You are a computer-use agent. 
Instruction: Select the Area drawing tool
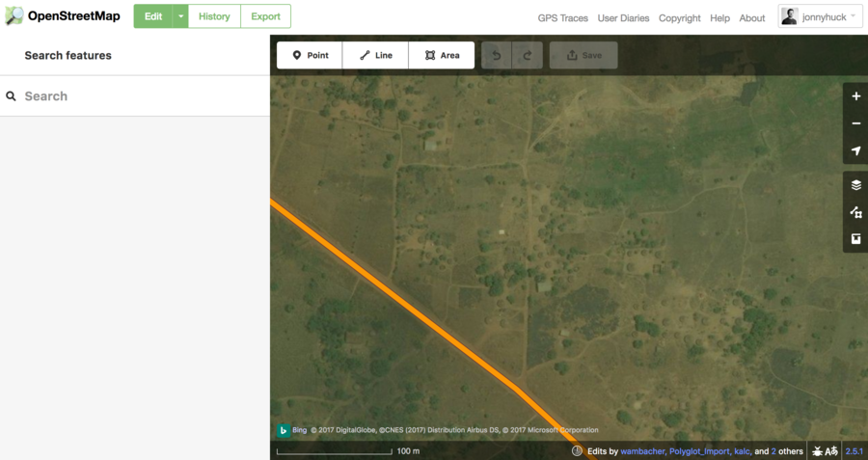pyautogui.click(x=441, y=55)
